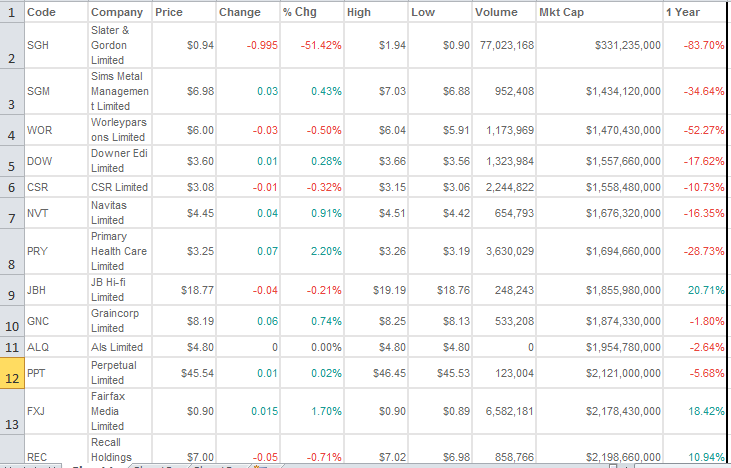This screenshot has height=468, width=731.
Task: Select the 2.20% change cell
Action: click(x=311, y=251)
